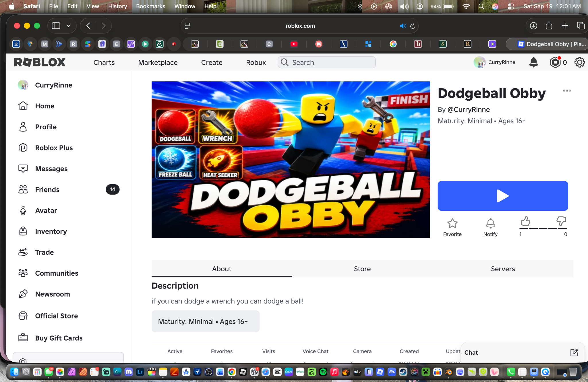The height and width of the screenshot is (382, 588).
Task: Open the Roblox settings gear
Action: 579,62
